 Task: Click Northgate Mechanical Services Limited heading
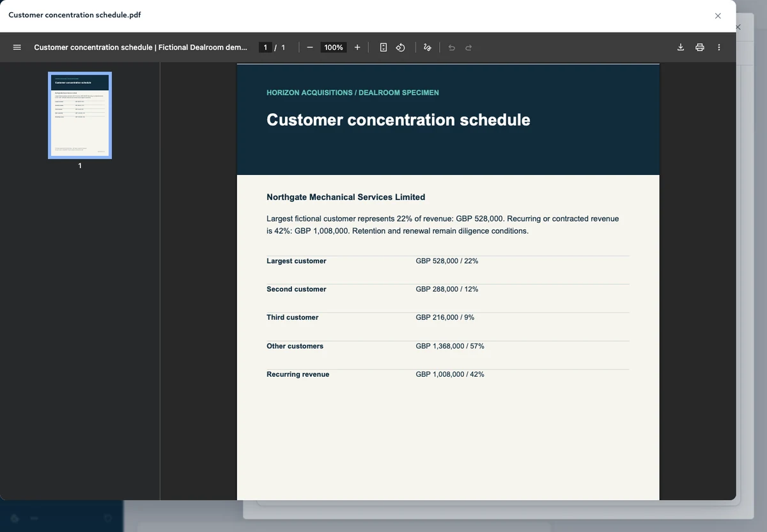346,197
